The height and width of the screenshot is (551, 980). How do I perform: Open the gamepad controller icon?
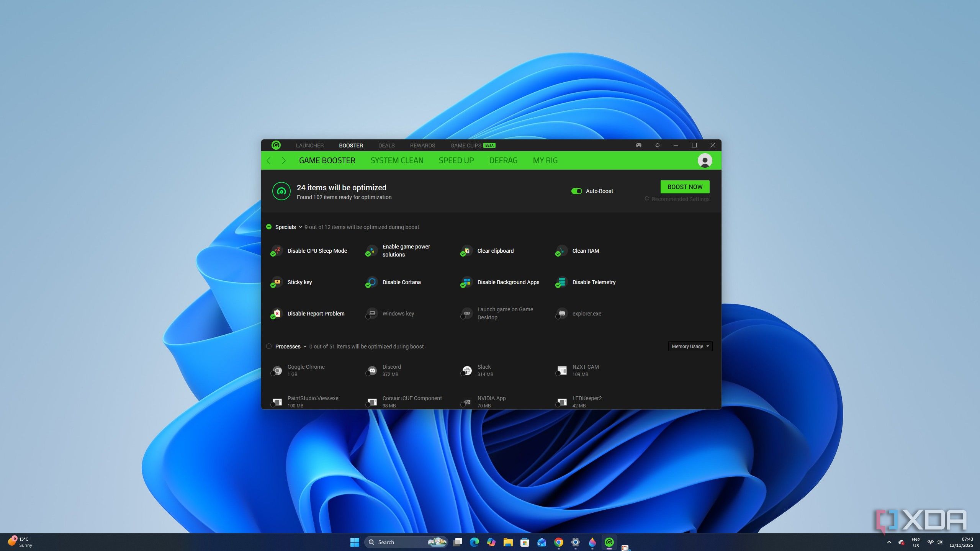click(638, 145)
